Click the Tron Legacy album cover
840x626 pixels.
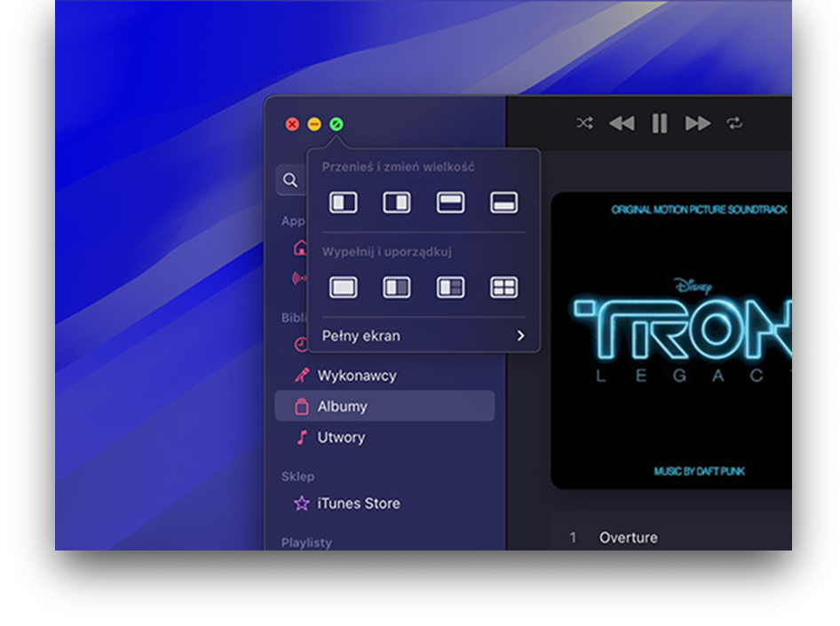(x=671, y=341)
